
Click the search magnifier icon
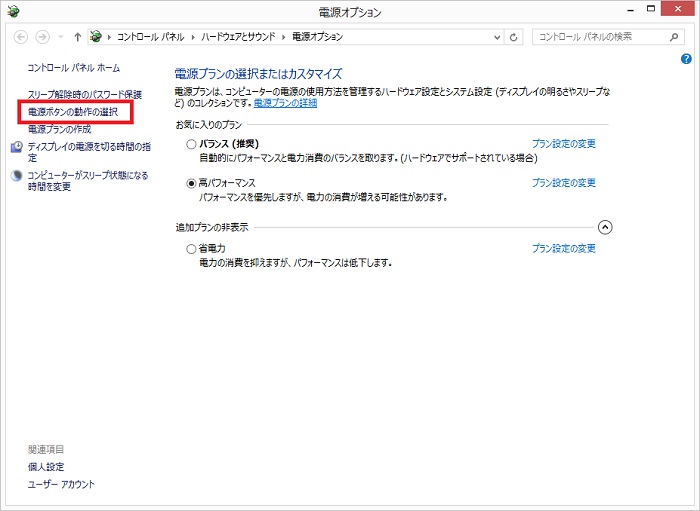point(675,37)
